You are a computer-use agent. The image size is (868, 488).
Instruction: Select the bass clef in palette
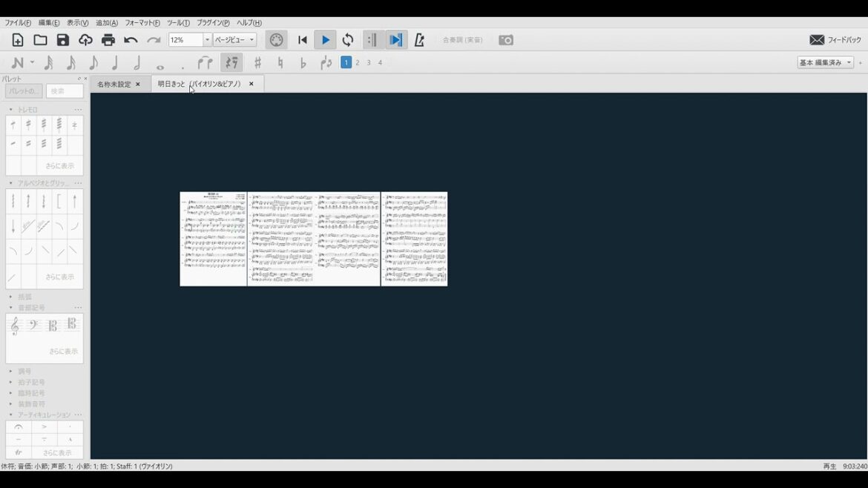click(33, 325)
